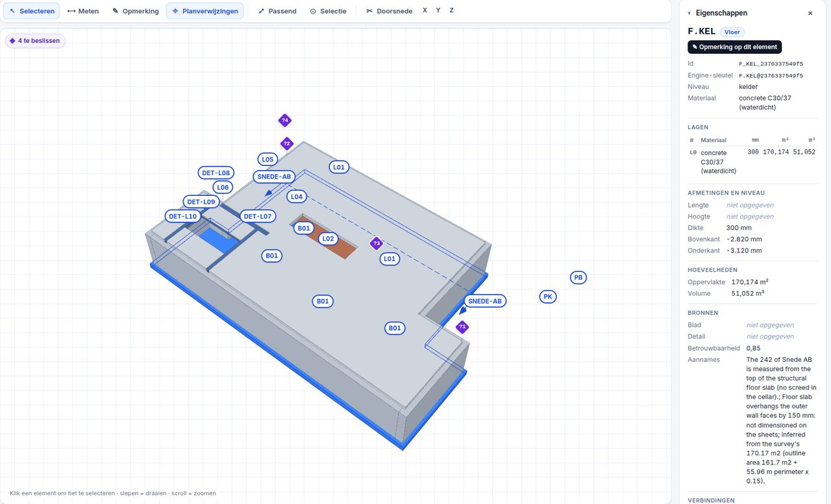Screen dimensions: 831x504
Task: Open the L05 plan reference label
Action: coord(267,159)
